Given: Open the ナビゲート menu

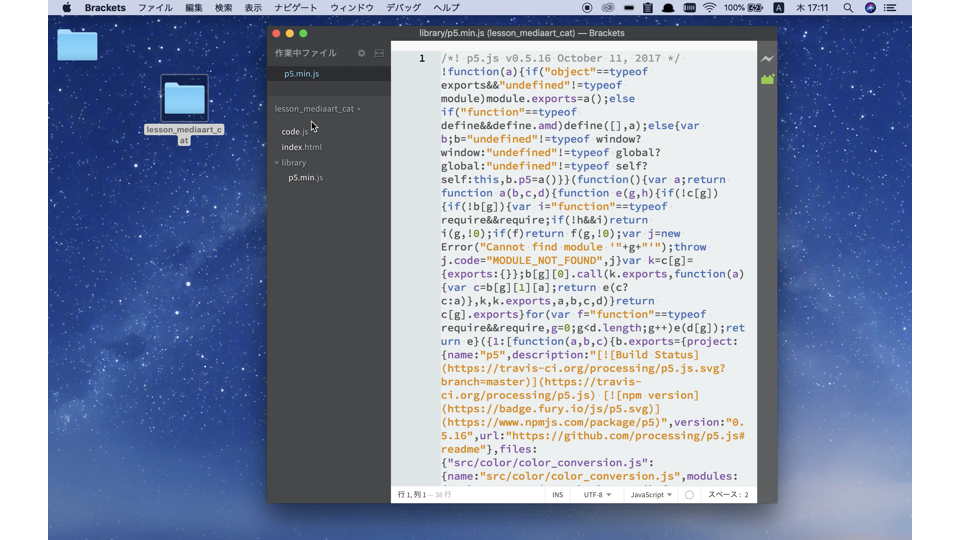Looking at the screenshot, I should click(296, 7).
